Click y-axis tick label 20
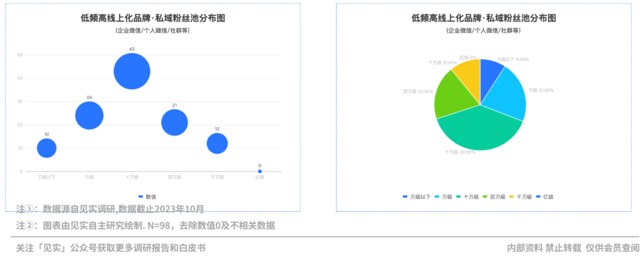644x256 pixels. tap(20, 124)
